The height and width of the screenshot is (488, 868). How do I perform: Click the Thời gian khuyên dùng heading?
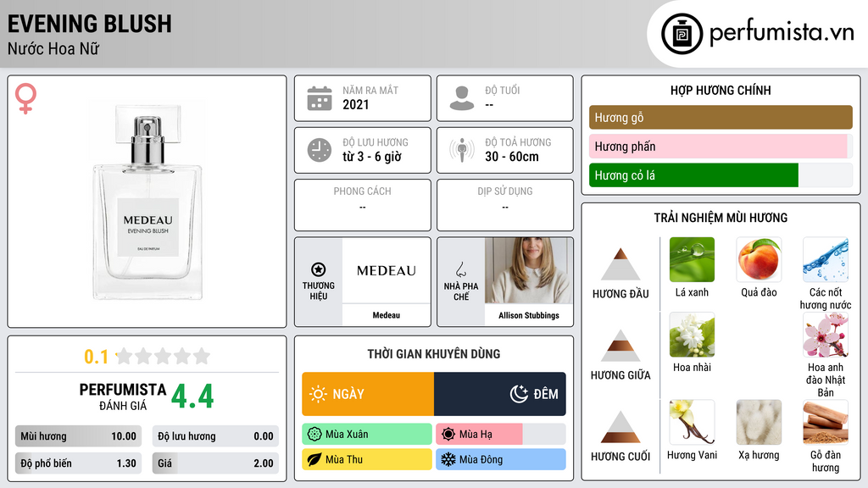point(434,353)
